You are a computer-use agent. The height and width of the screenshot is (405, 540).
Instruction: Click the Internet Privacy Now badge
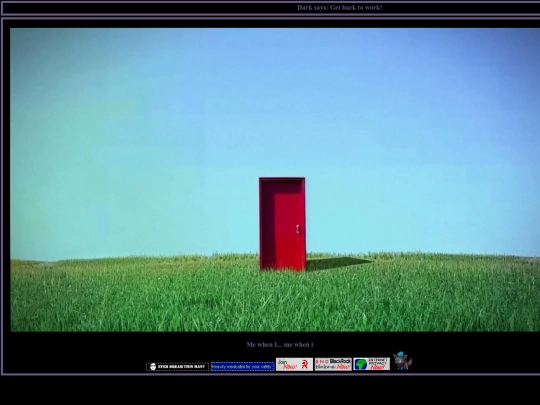372,364
